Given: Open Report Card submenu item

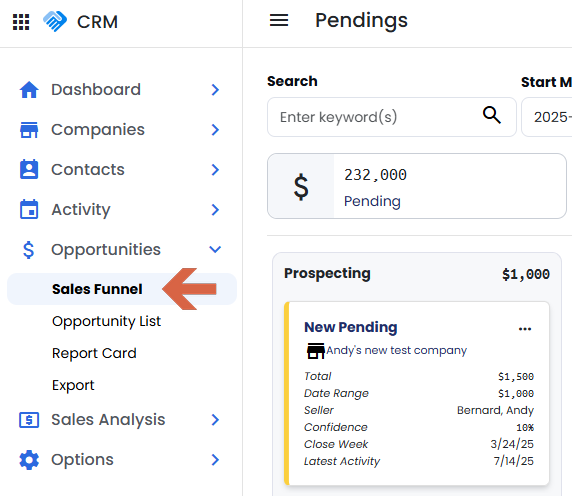Looking at the screenshot, I should (x=94, y=353).
